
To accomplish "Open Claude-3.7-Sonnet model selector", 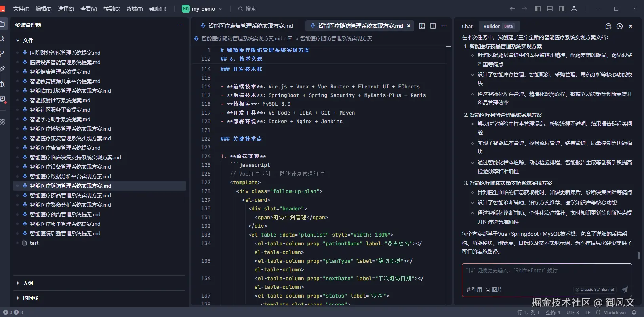I will tap(595, 290).
